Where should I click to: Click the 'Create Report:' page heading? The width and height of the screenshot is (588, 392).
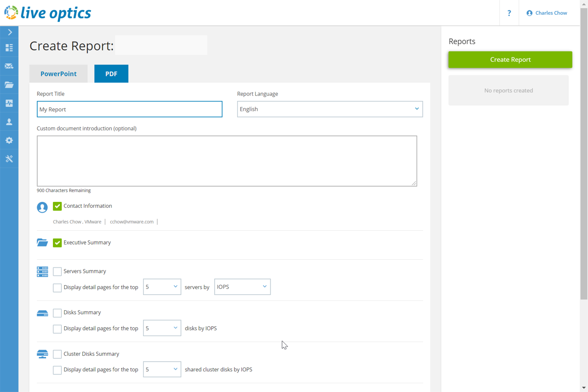pyautogui.click(x=72, y=46)
